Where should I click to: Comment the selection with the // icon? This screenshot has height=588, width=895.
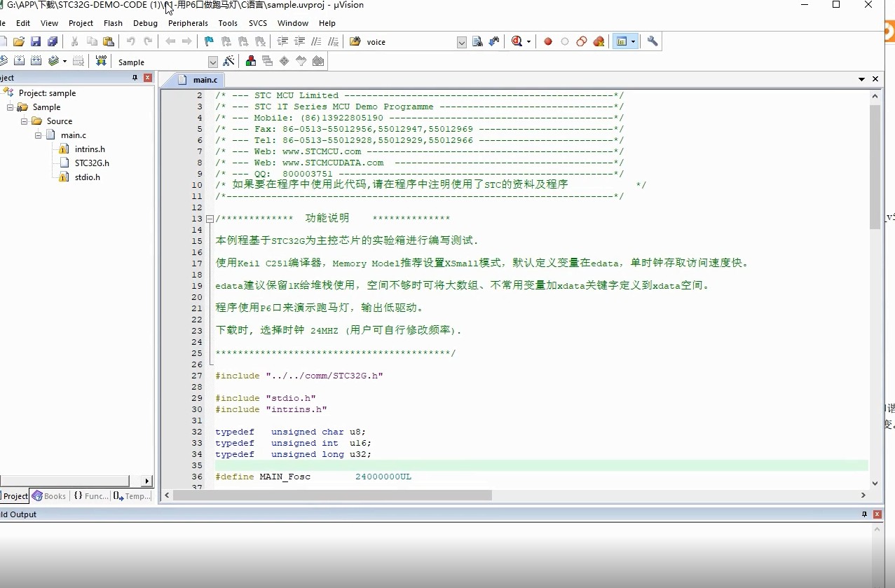(x=316, y=42)
